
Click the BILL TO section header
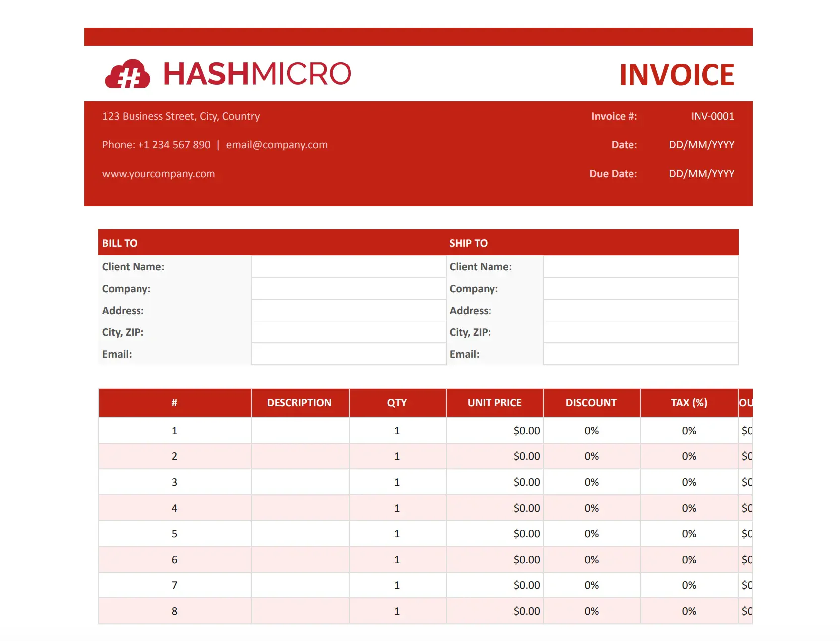pyautogui.click(x=120, y=243)
